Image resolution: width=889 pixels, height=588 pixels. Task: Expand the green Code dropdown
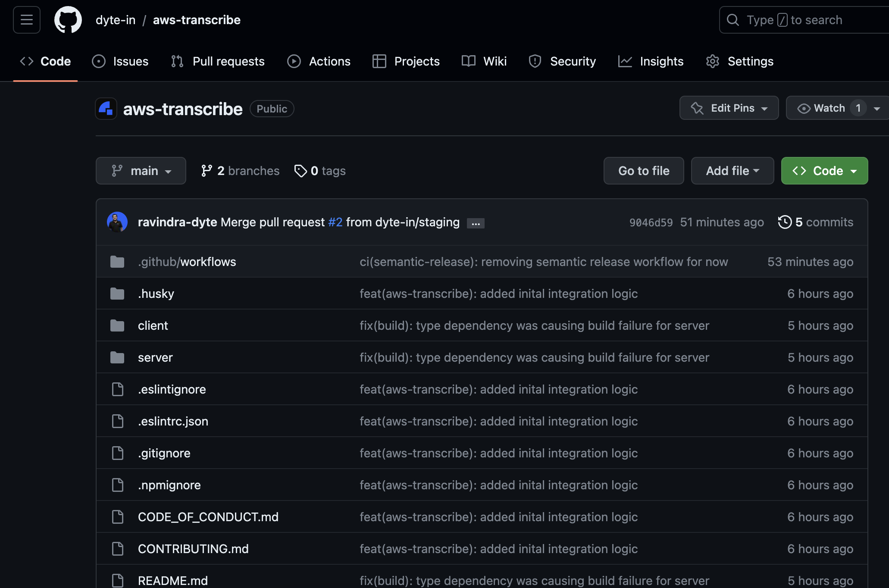tap(824, 170)
